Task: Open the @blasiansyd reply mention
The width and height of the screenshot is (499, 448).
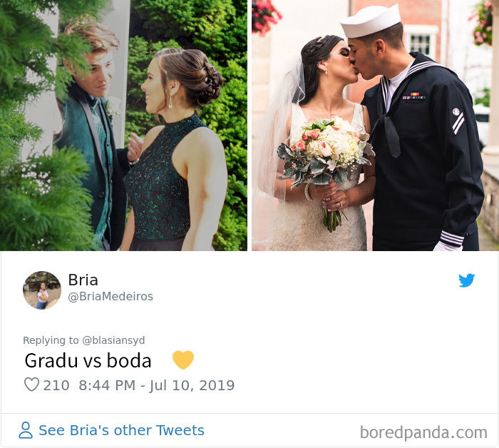Action: point(113,340)
